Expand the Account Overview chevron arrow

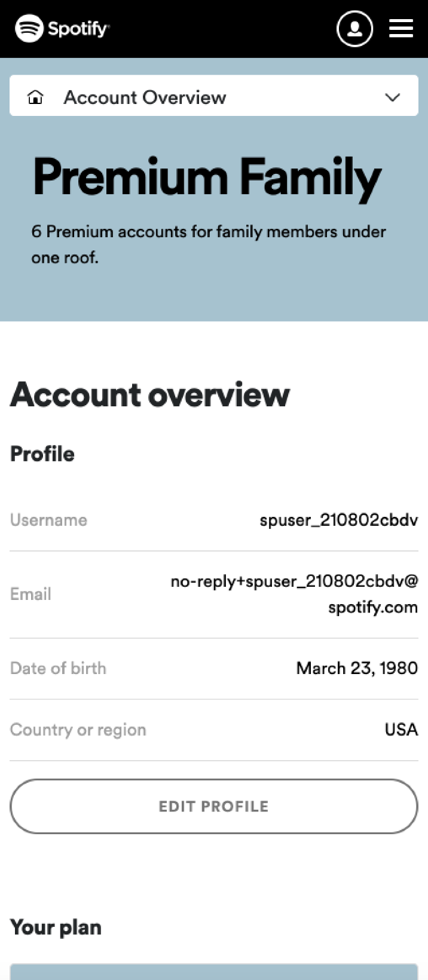coord(392,97)
